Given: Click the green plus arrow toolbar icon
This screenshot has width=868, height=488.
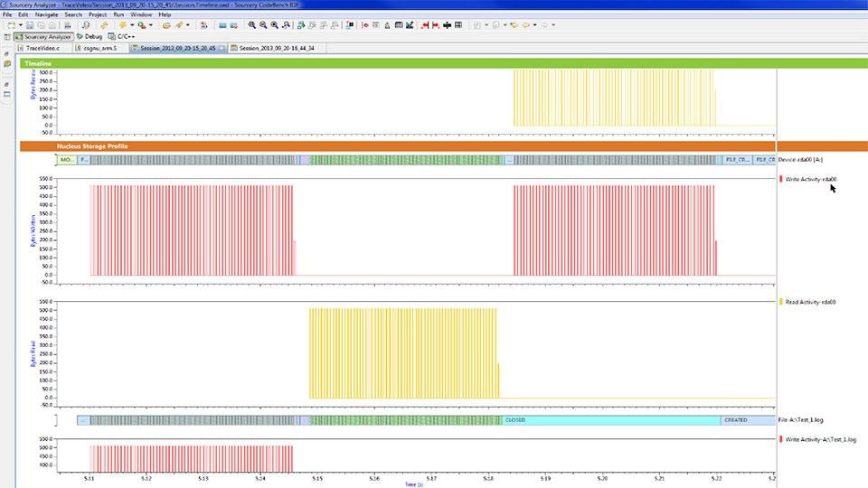Looking at the screenshot, I should pos(448,25).
